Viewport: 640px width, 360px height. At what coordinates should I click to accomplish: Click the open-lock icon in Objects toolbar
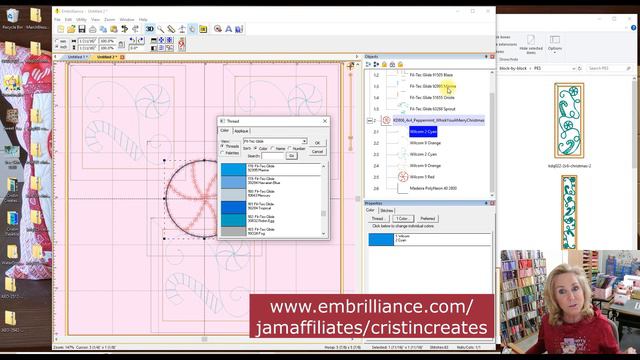(x=400, y=64)
